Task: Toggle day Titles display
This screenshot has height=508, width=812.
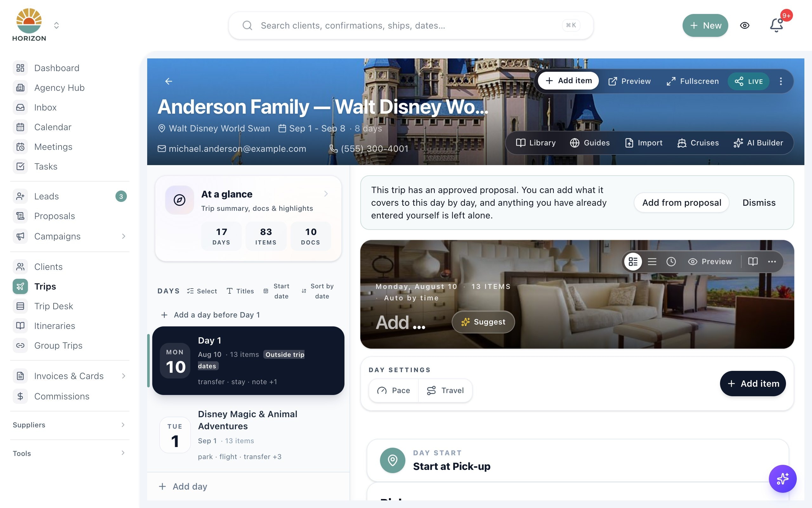Action: tap(240, 291)
